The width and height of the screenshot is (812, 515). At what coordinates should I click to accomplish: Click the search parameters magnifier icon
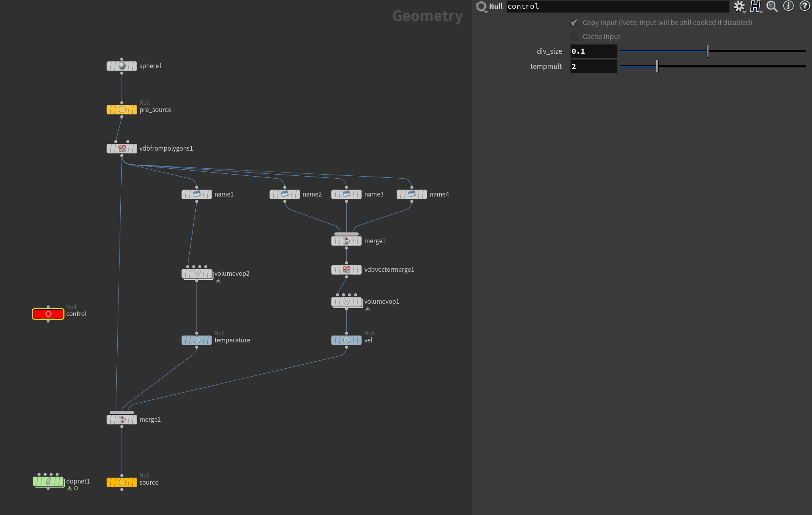tap(772, 6)
